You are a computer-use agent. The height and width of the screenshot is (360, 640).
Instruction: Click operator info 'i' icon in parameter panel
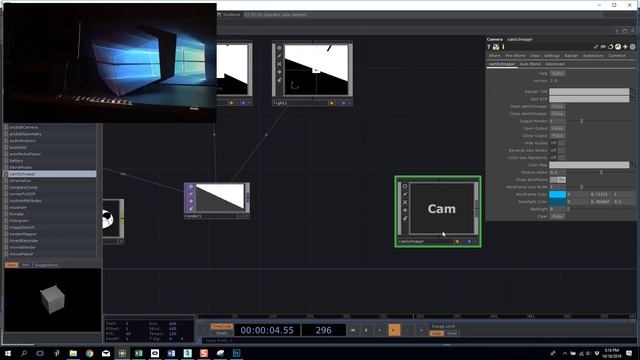[503, 47]
